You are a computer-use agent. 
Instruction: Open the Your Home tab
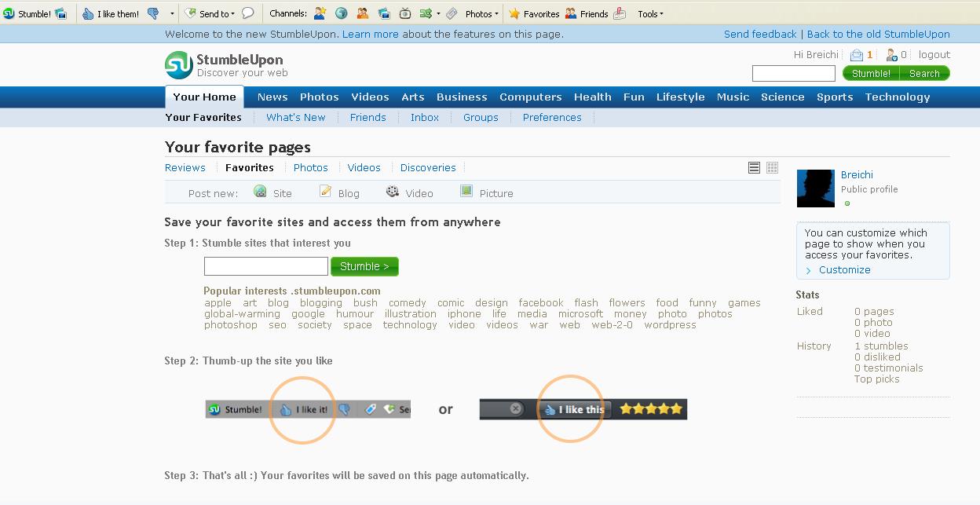pyautogui.click(x=204, y=97)
